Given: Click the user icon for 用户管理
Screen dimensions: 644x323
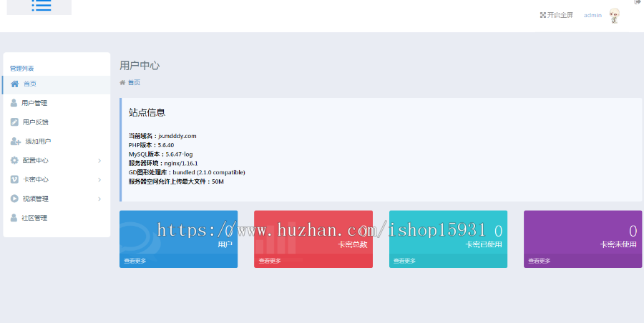Looking at the screenshot, I should (14, 103).
